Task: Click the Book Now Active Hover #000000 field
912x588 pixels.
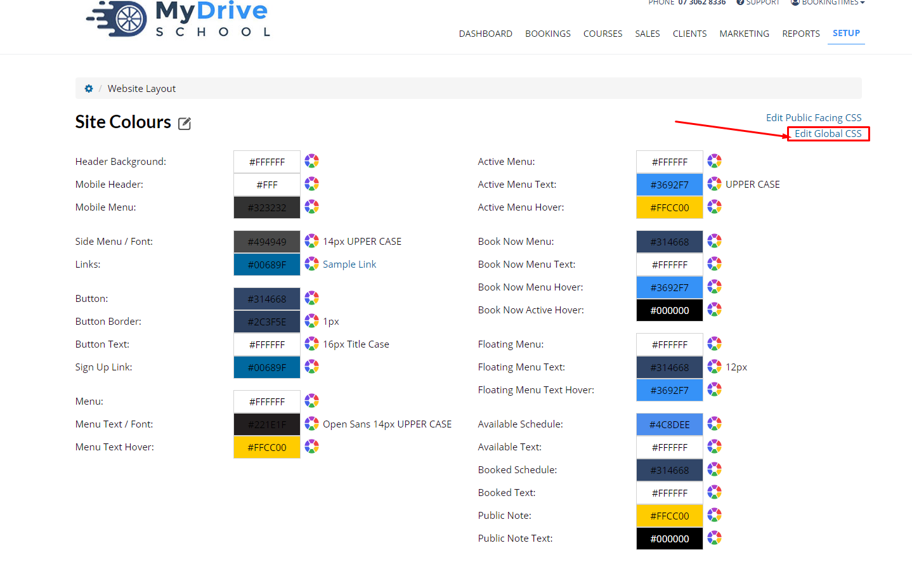Action: [670, 310]
